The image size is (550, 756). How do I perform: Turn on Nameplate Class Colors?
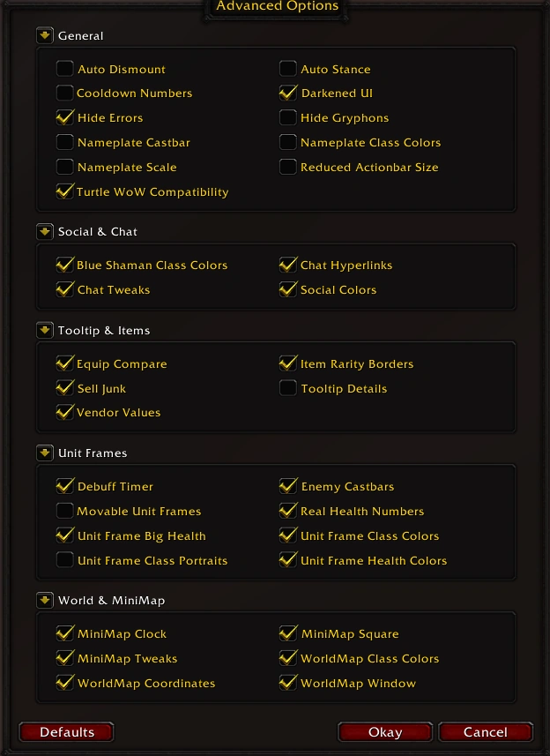(288, 142)
